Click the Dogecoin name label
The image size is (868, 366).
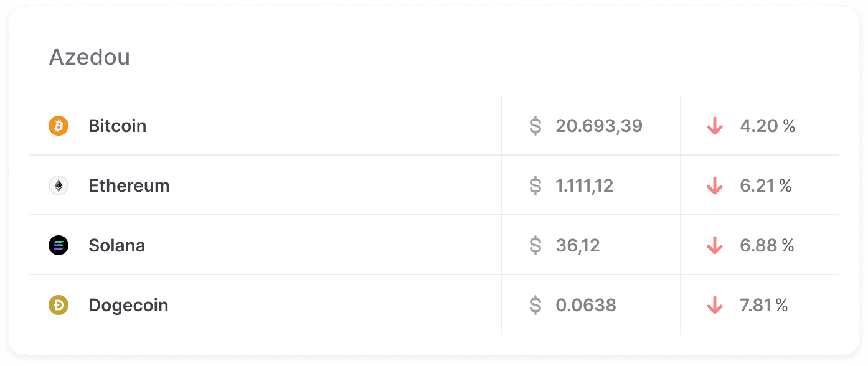click(128, 305)
